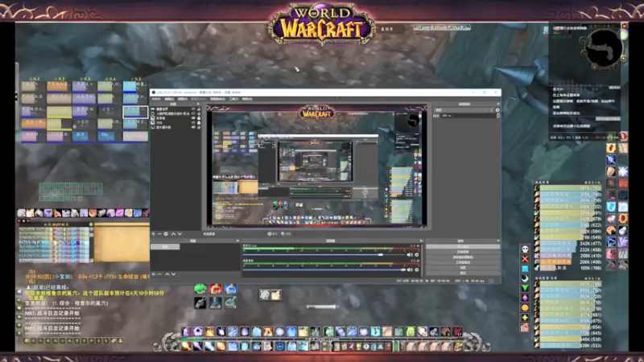This screenshot has height=362, width=644.
Task: Select the yellow star raid marker
Action: tap(525, 318)
